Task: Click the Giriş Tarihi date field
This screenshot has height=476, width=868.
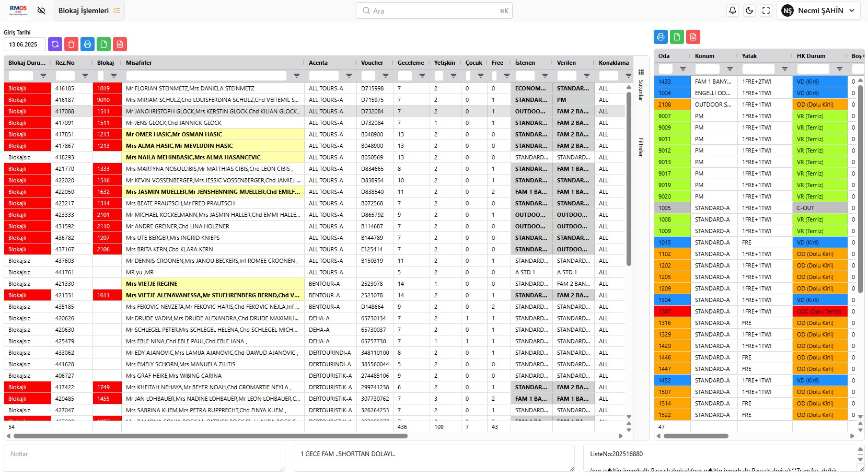Action: [24, 44]
